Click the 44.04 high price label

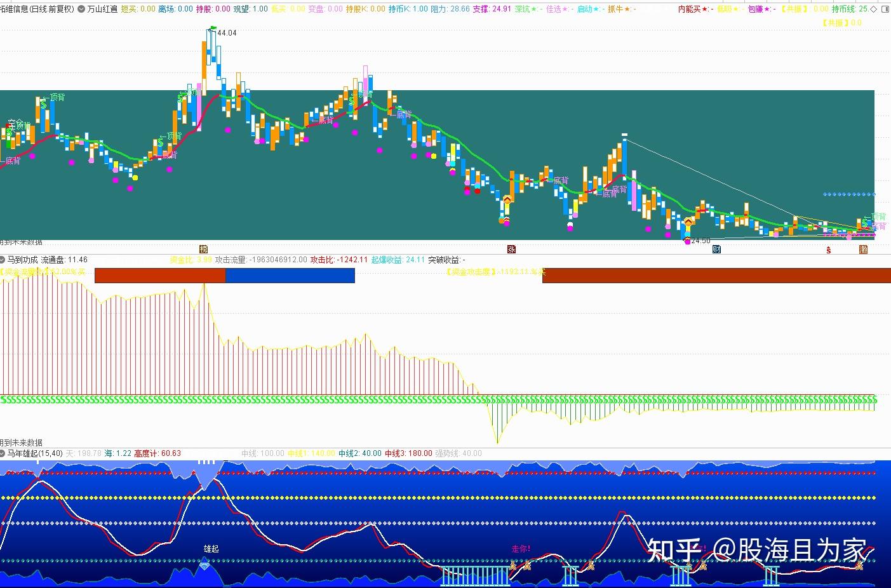click(227, 33)
